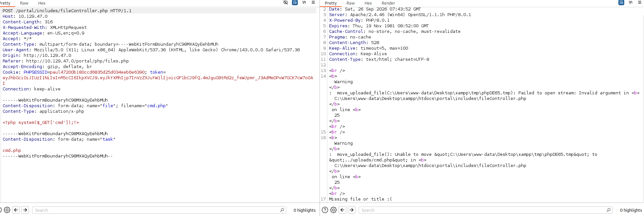The height and width of the screenshot is (216, 644).
Task: Click the response panel's 0 highlights label
Action: [631, 210]
